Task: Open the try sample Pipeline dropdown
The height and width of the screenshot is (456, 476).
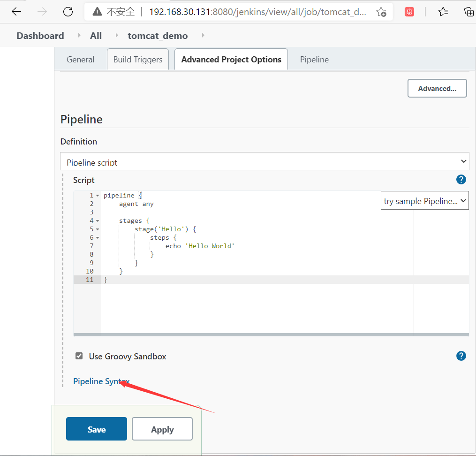Action: point(424,201)
